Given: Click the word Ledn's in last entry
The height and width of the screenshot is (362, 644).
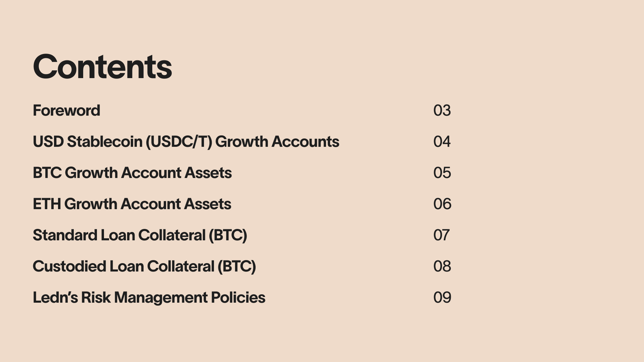Looking at the screenshot, I should coord(55,297).
